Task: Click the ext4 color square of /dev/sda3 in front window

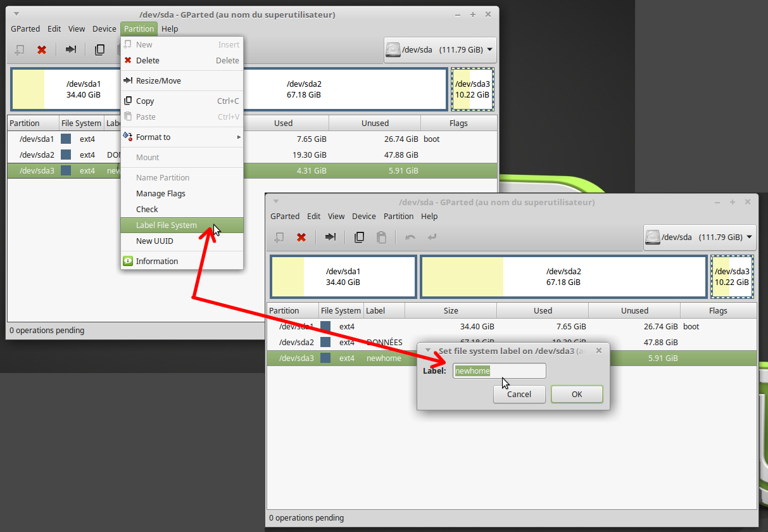Action: pos(325,358)
